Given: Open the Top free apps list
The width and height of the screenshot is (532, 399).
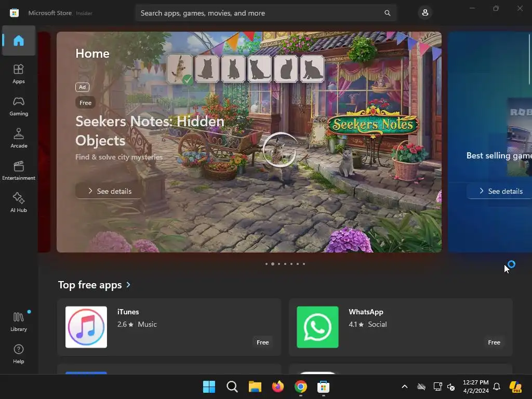Looking at the screenshot, I should pos(90,285).
